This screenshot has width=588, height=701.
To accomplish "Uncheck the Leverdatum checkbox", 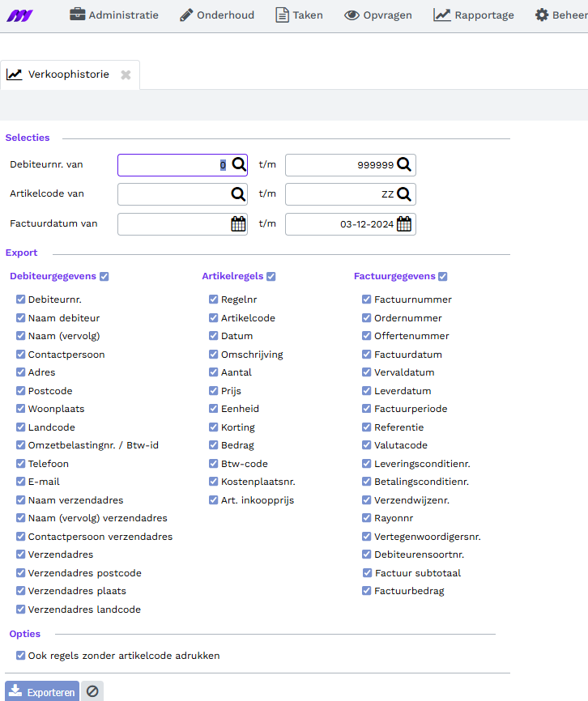I will tap(367, 390).
